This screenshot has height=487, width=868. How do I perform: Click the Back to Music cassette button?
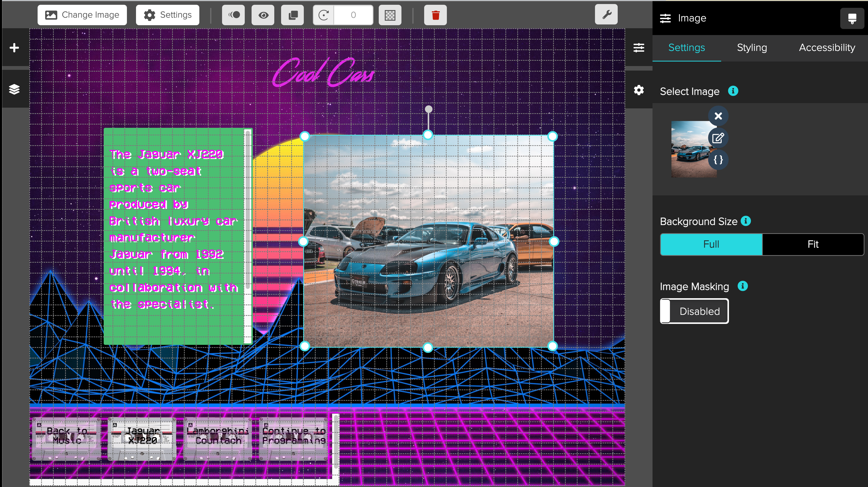66,439
